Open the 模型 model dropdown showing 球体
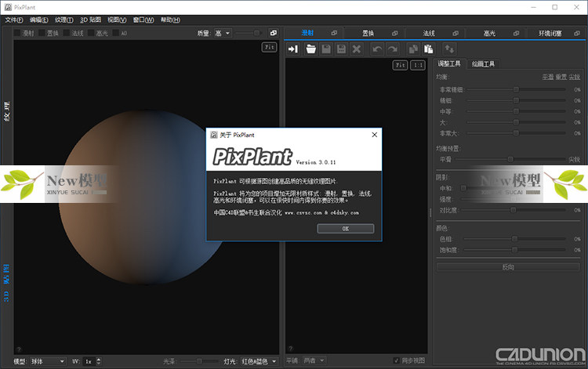 [48, 361]
